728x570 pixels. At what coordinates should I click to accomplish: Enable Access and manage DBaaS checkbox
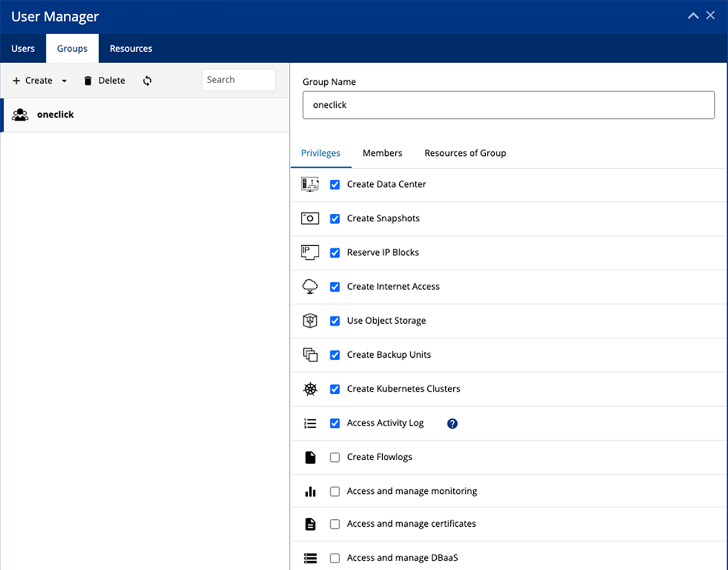pyautogui.click(x=335, y=558)
